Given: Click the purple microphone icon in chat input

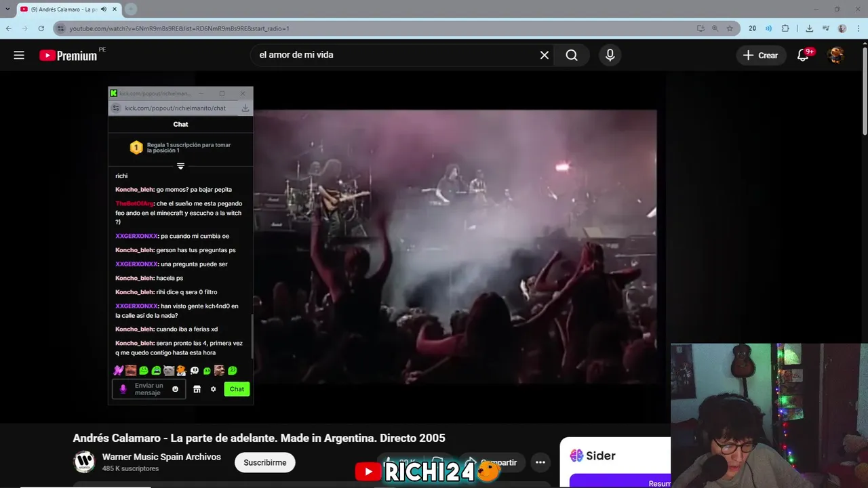Looking at the screenshot, I should (x=123, y=389).
